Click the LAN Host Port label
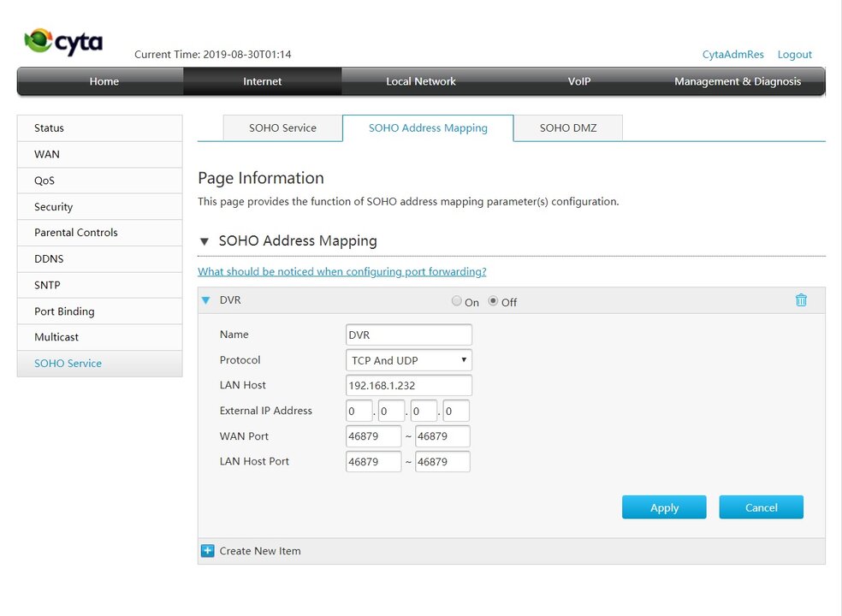The height and width of the screenshot is (616, 842). coord(254,461)
